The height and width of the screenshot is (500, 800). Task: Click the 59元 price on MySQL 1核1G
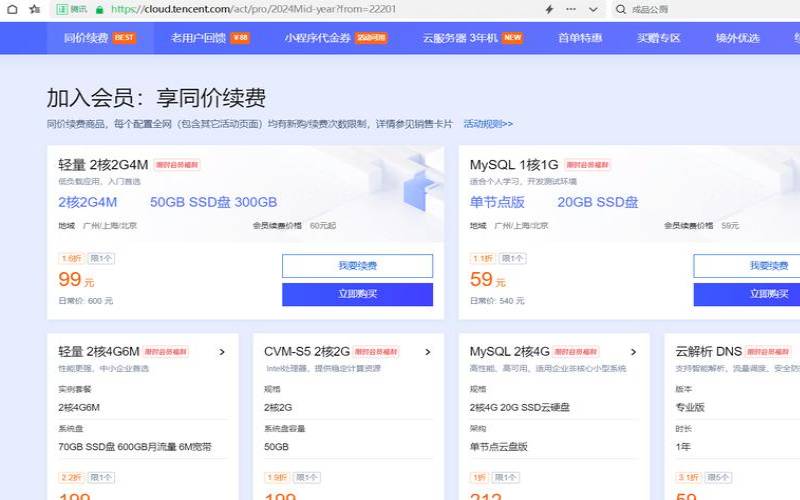click(487, 280)
